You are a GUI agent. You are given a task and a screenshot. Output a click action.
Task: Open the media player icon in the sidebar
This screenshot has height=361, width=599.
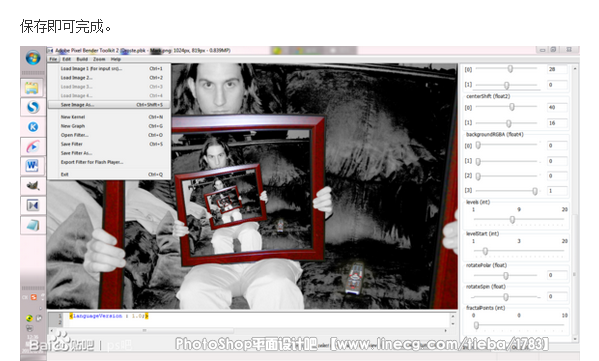click(33, 146)
